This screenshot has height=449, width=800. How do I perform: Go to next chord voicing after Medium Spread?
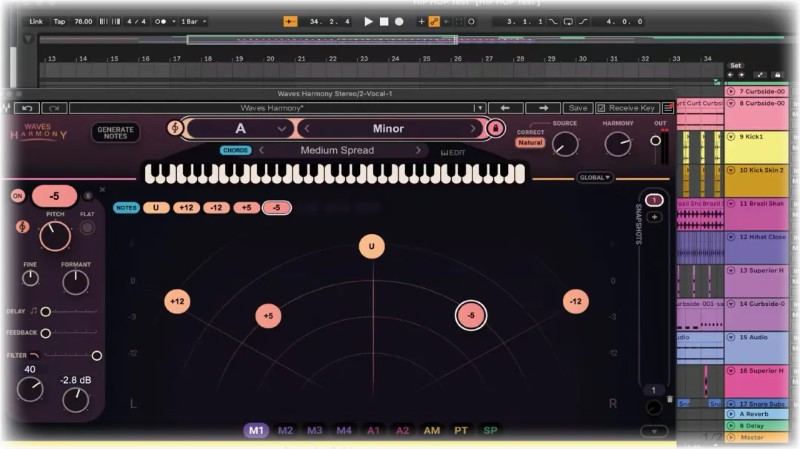click(418, 151)
